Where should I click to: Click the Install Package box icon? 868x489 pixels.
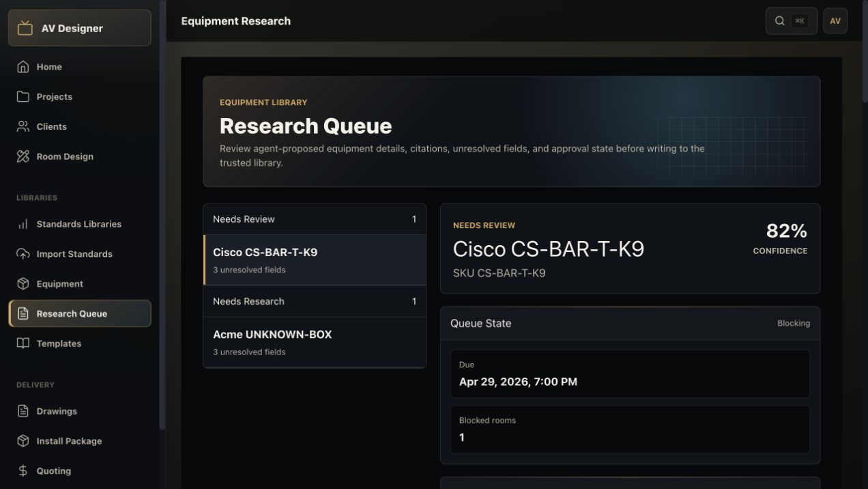[x=23, y=441]
